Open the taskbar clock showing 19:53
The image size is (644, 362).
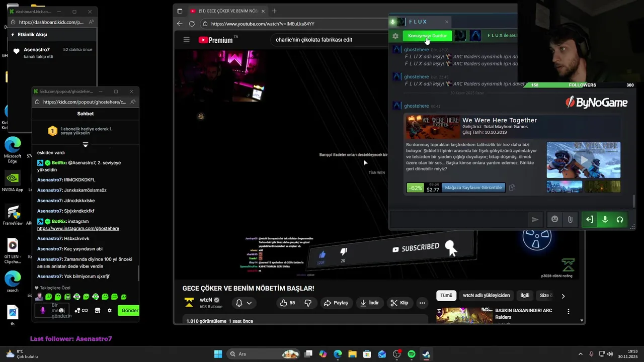pos(628,354)
